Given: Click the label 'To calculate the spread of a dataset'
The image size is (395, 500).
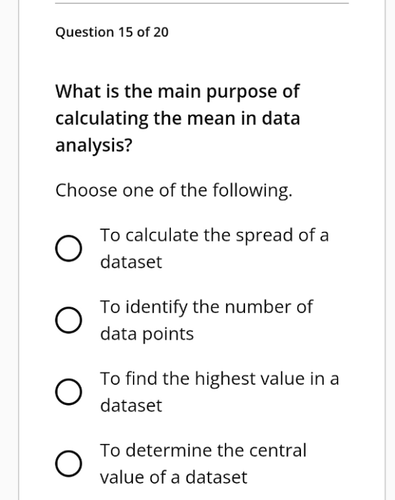Looking at the screenshot, I should (x=214, y=248).
